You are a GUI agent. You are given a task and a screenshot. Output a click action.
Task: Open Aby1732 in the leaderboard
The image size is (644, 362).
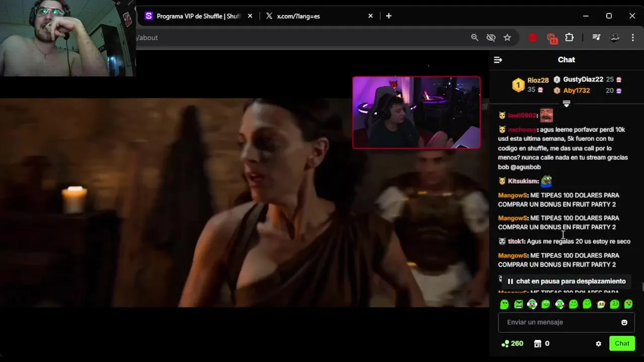click(x=576, y=90)
